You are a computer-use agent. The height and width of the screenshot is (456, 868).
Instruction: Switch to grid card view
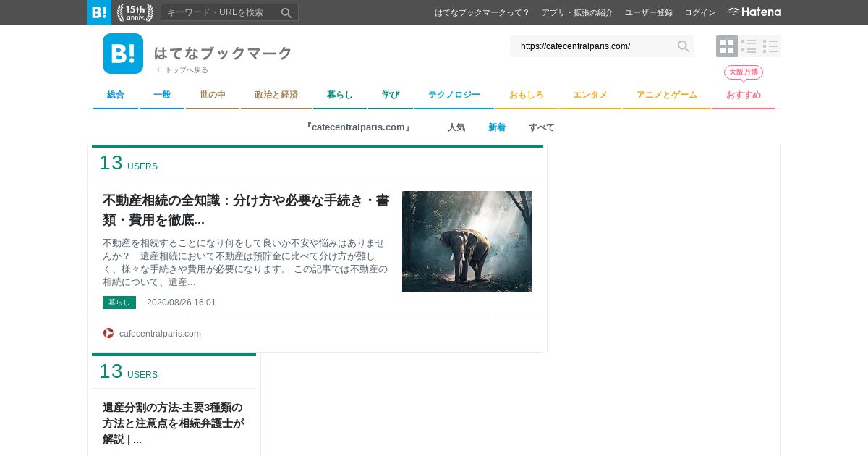[x=727, y=46]
